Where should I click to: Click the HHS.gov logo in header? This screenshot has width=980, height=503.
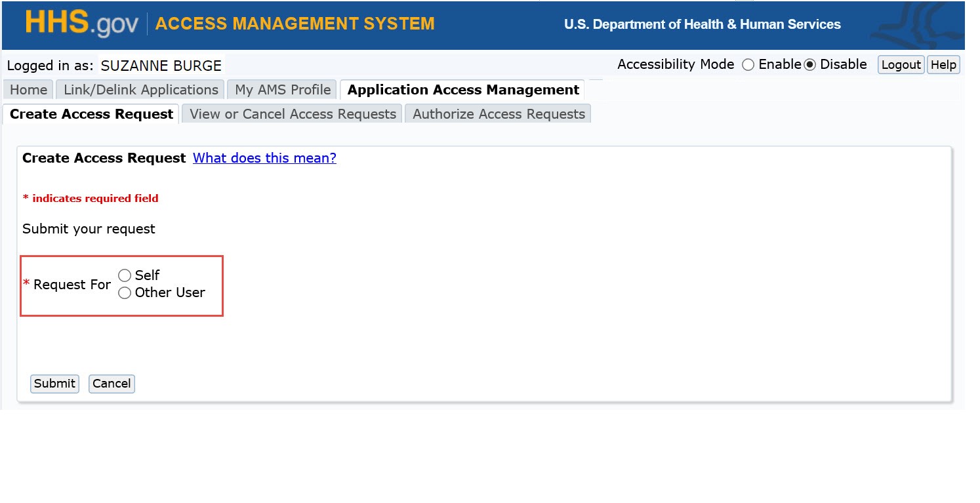click(81, 24)
